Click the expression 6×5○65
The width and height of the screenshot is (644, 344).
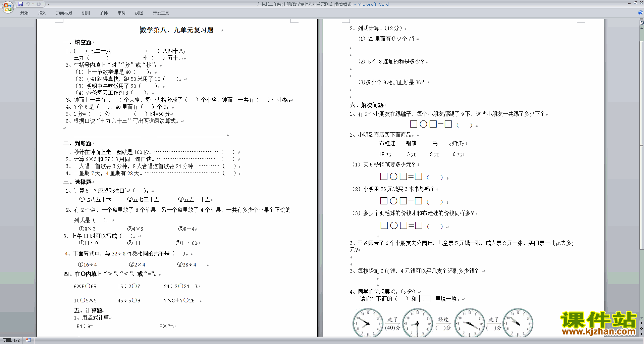[x=85, y=286]
